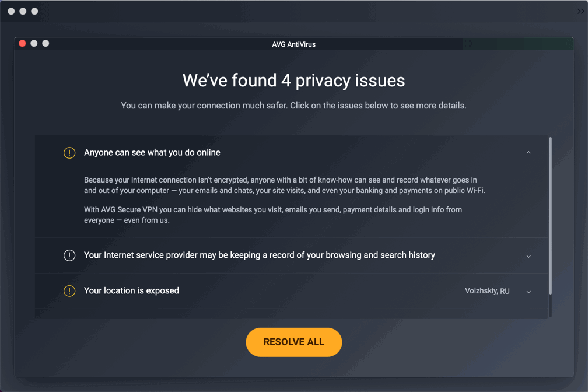The height and width of the screenshot is (392, 588).
Task: Maximize the AVG AntiVirus dialog window
Action: [45, 44]
